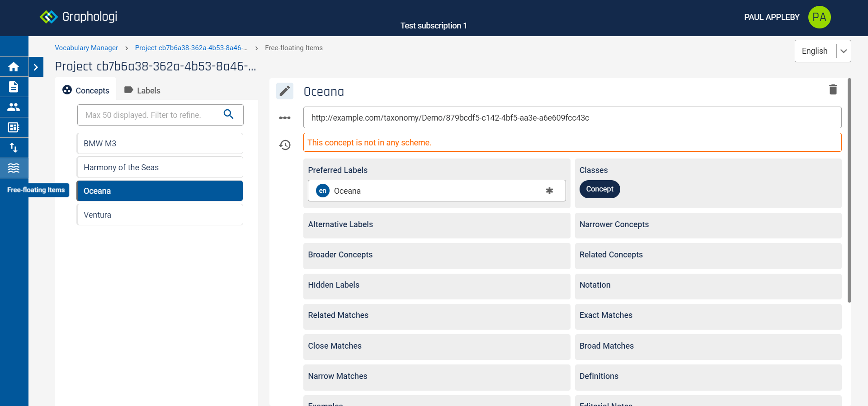Switch to the Labels tab

pyautogui.click(x=142, y=90)
